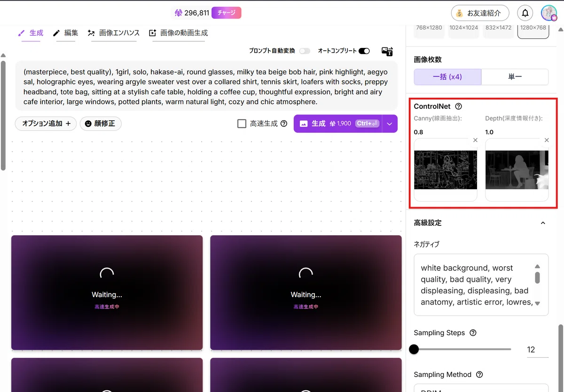Image resolution: width=564 pixels, height=392 pixels.
Task: Click the scroll-down arrow in the negative prompt box
Action: pos(538,303)
